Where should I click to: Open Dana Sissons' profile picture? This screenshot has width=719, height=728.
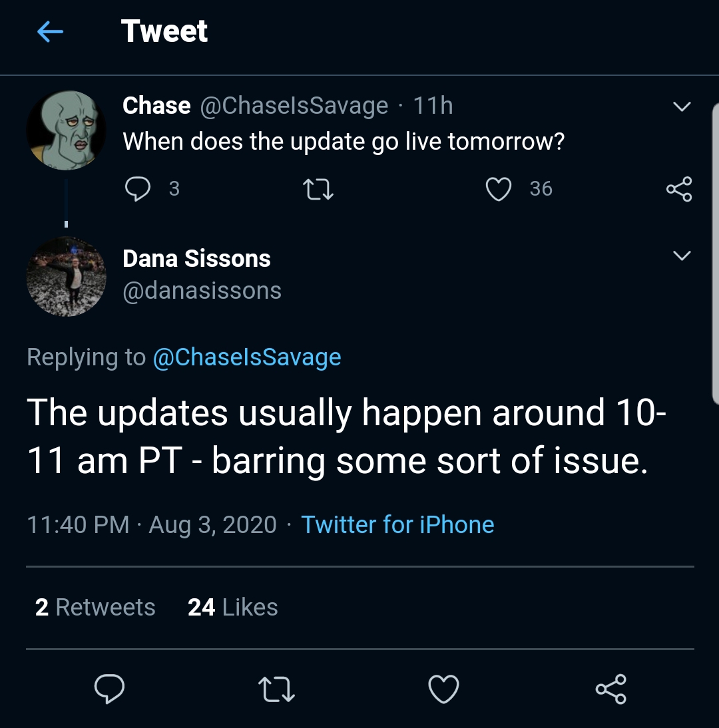(x=66, y=275)
